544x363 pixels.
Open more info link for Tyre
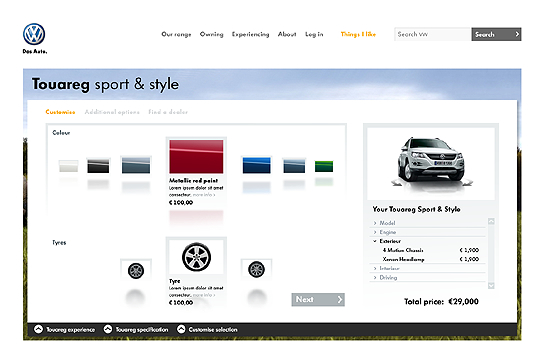[x=204, y=295]
